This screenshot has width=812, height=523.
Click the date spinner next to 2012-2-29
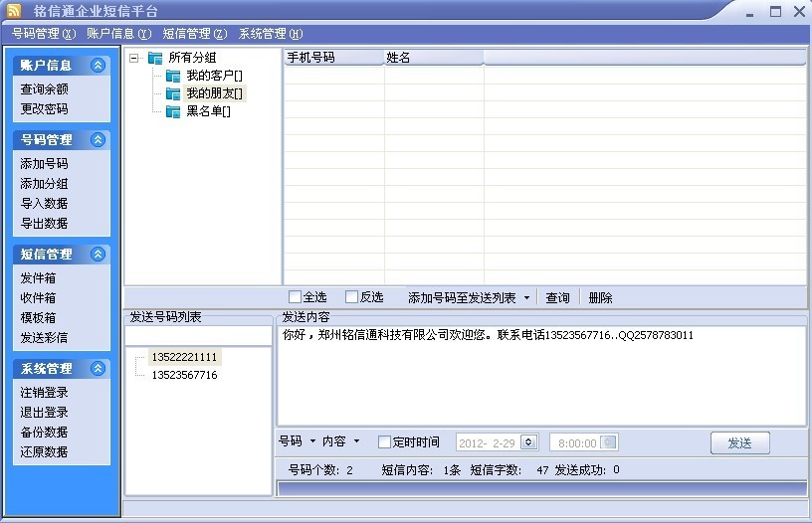click(x=528, y=442)
